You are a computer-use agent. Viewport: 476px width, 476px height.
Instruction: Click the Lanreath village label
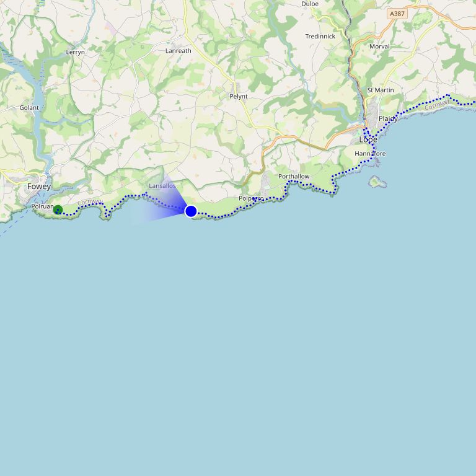[178, 51]
